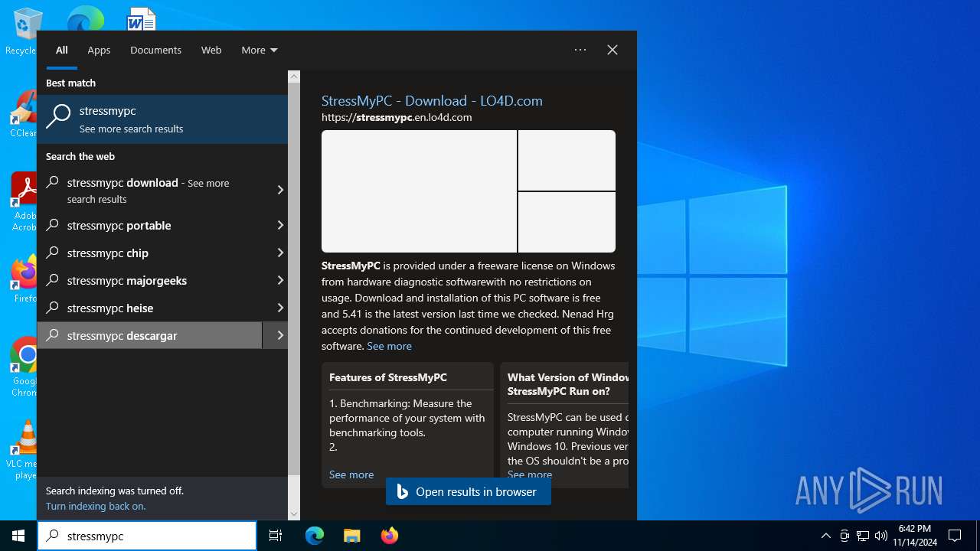980x551 pixels.
Task: Open the Microsoft Edge desktop shortcut
Action: (x=85, y=18)
